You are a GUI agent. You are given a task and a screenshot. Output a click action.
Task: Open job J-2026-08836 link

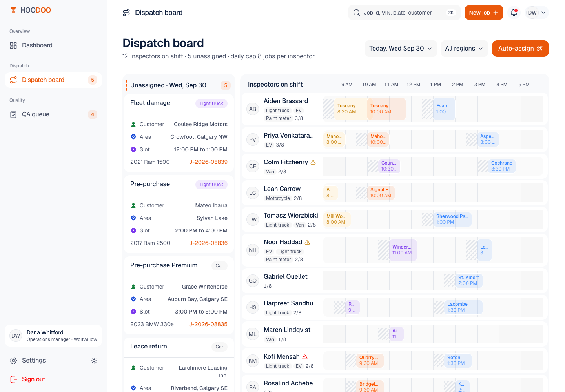(208, 243)
